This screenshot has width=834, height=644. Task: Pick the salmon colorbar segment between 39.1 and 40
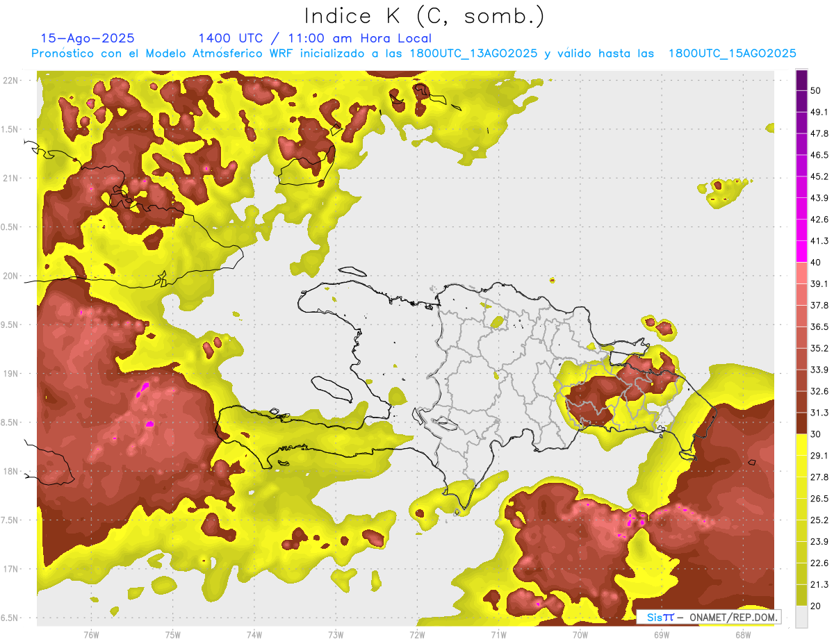[801, 273]
